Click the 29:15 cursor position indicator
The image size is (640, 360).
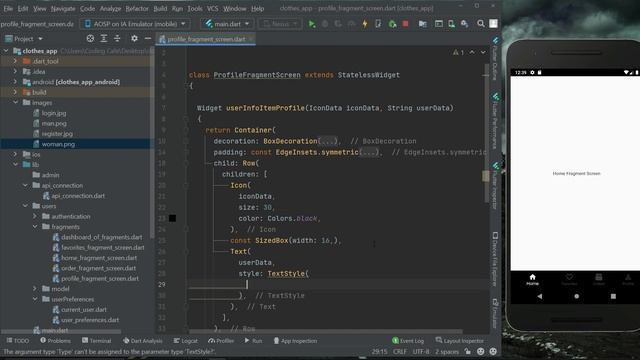click(380, 351)
